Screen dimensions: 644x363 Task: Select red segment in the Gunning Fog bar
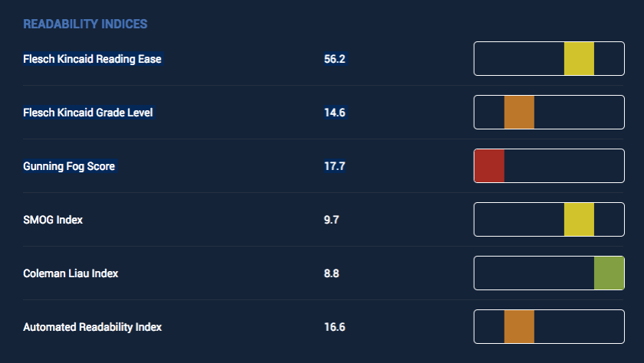(x=489, y=166)
